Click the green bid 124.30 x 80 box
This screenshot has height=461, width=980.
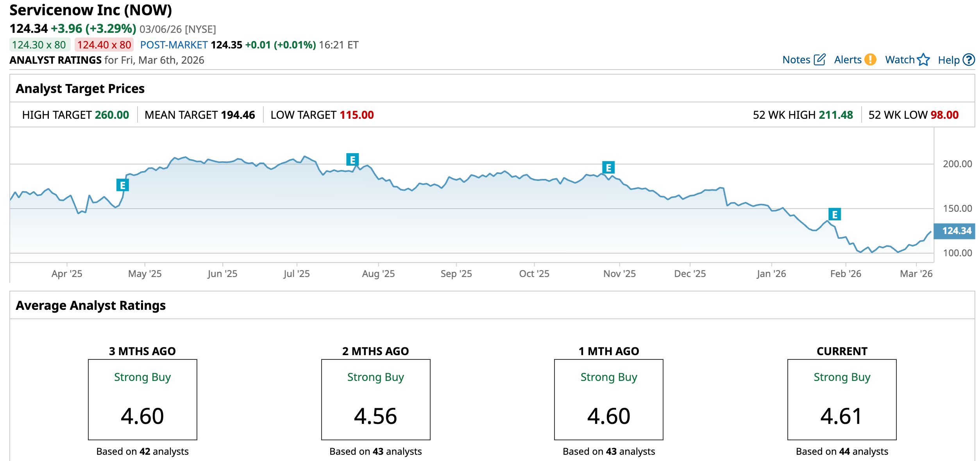39,45
